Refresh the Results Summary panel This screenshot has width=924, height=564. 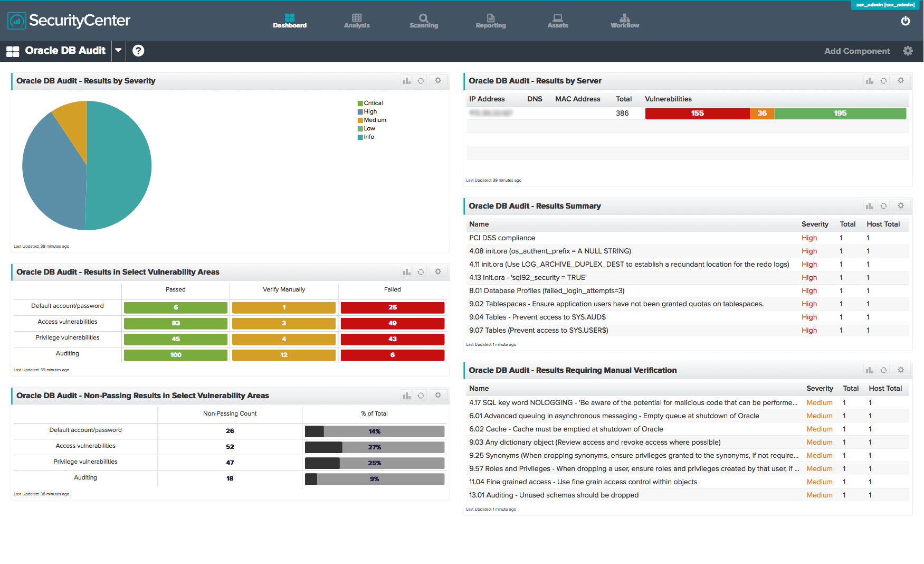click(884, 206)
